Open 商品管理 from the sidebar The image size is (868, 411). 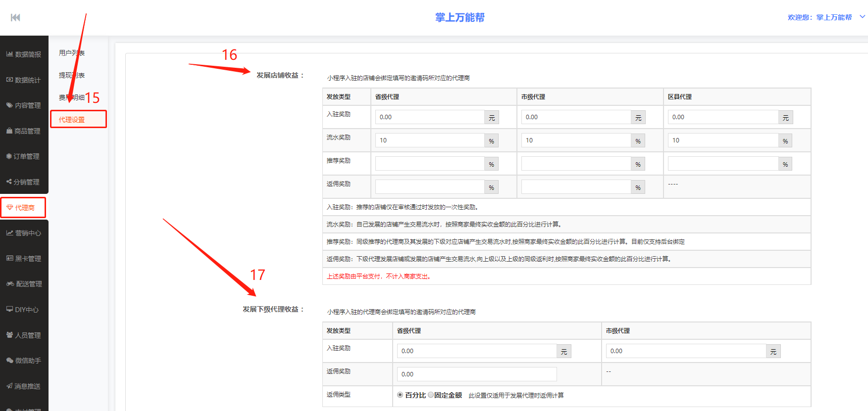[x=24, y=131]
